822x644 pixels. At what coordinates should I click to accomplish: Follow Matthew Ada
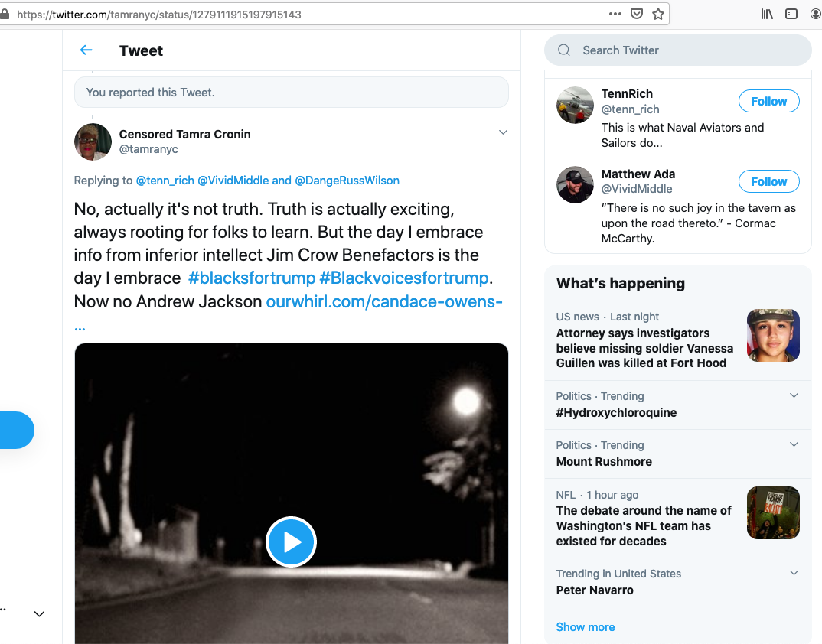click(x=768, y=181)
